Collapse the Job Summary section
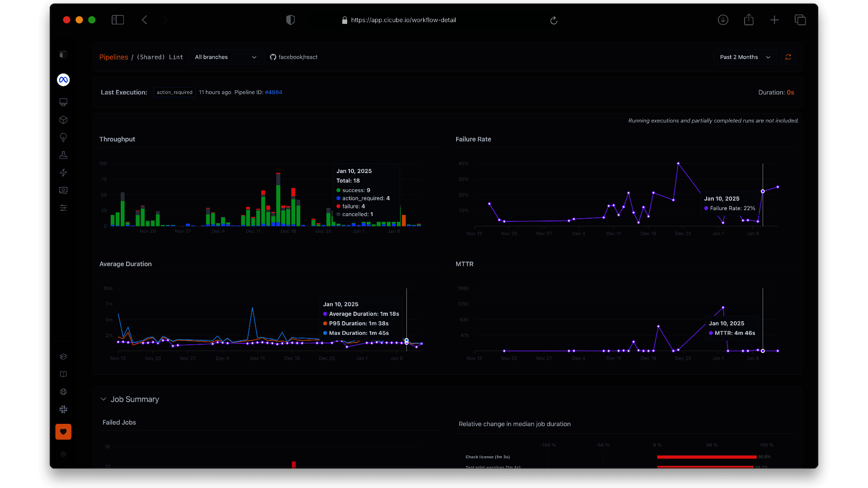 point(104,399)
